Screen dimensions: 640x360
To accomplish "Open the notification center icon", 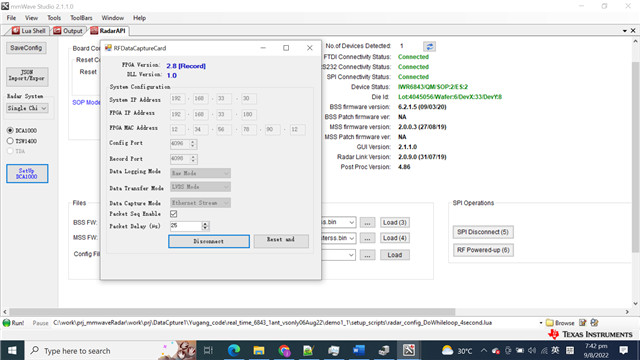I will (x=623, y=350).
